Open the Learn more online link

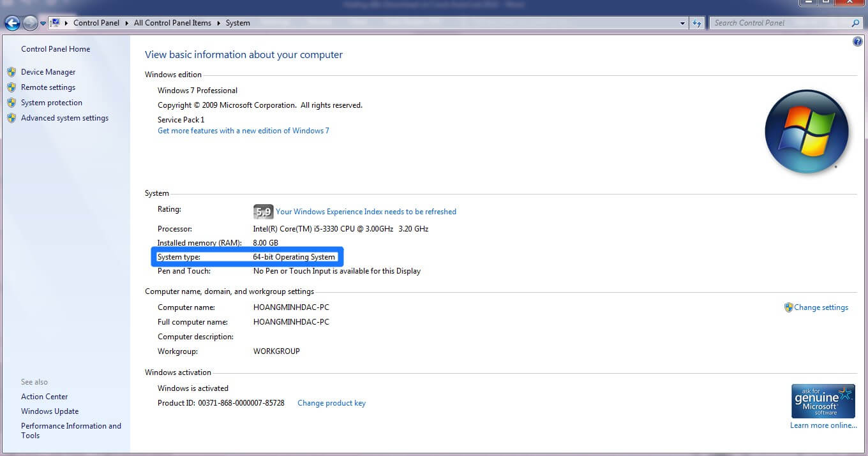(823, 425)
